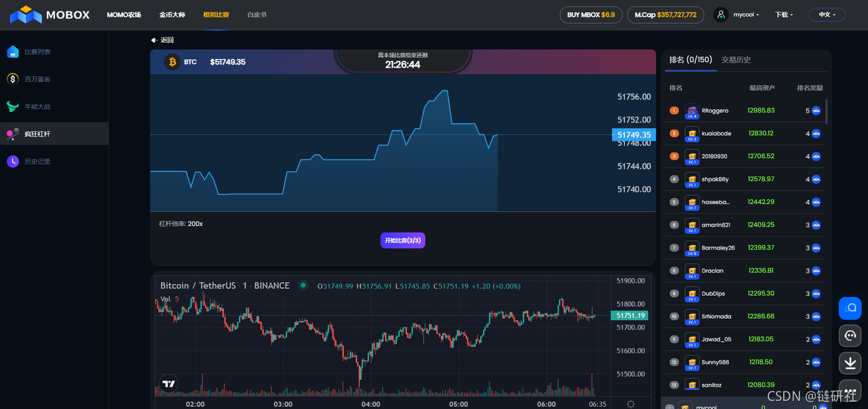This screenshot has height=409, width=868.
Task: Click Barmaley26's avatar in ranking
Action: point(692,248)
